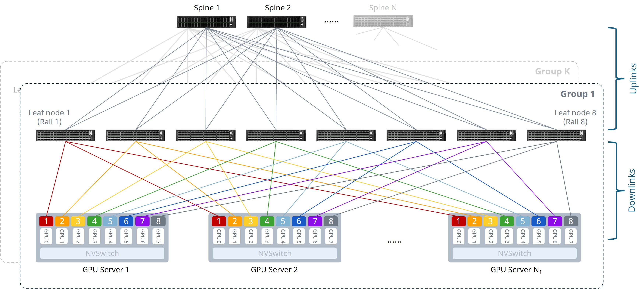Image resolution: width=644 pixels, height=289 pixels.
Task: Select light blue port 5 on GPU Server 2
Action: (283, 221)
